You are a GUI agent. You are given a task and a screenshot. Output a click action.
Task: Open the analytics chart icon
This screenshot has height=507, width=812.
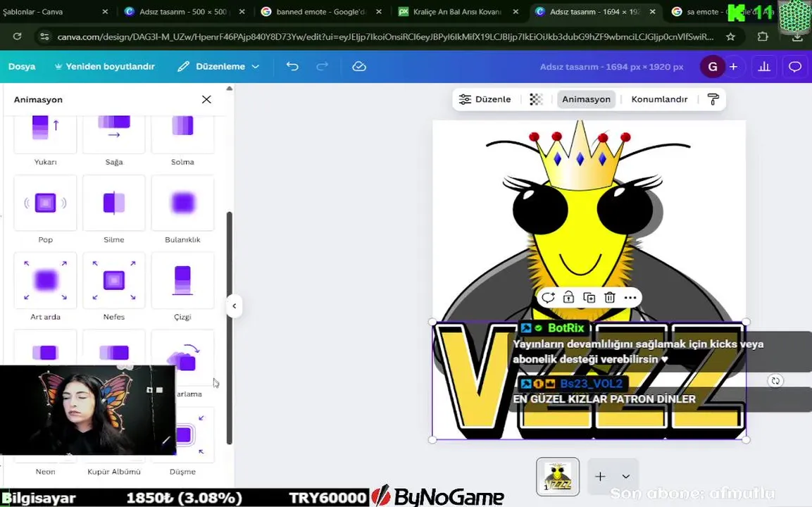pyautogui.click(x=764, y=67)
